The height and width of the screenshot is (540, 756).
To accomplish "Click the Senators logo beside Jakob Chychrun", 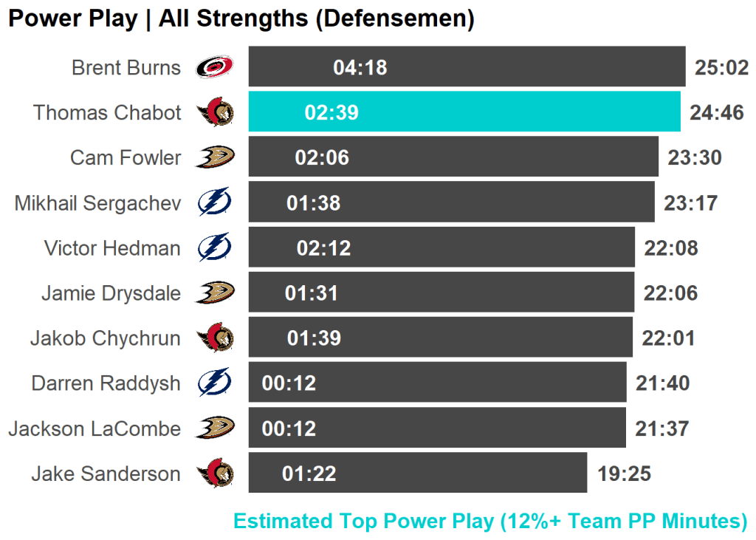I will click(x=215, y=338).
